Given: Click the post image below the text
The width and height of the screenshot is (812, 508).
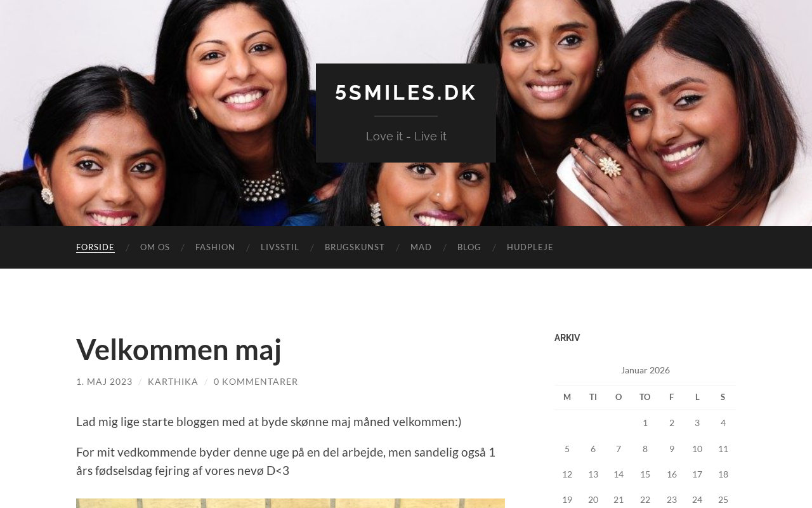Looking at the screenshot, I should [291, 503].
